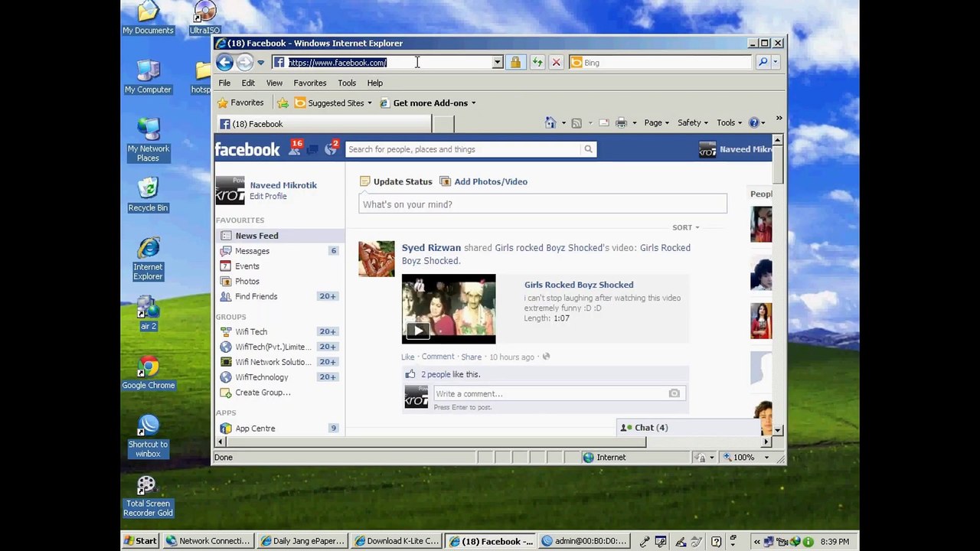Open the Google Chrome desktop icon
Image resolution: width=980 pixels, height=551 pixels.
(x=149, y=373)
